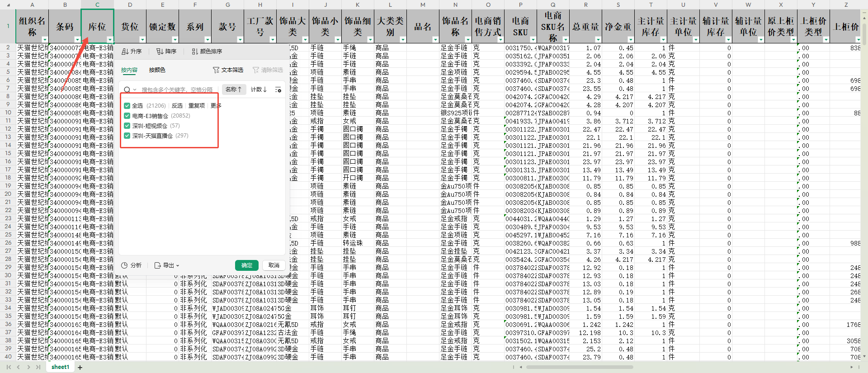The image size is (868, 373).
Task: Switch to the 按颜色 tab
Action: (x=157, y=70)
